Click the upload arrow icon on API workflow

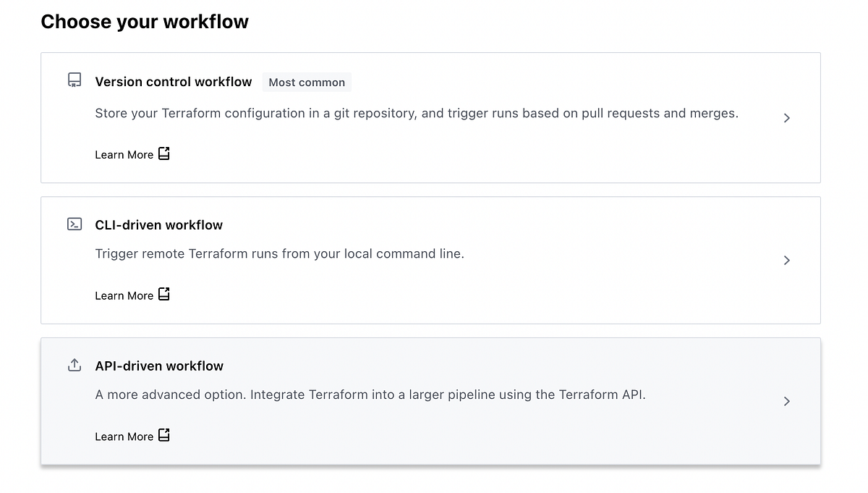(74, 365)
